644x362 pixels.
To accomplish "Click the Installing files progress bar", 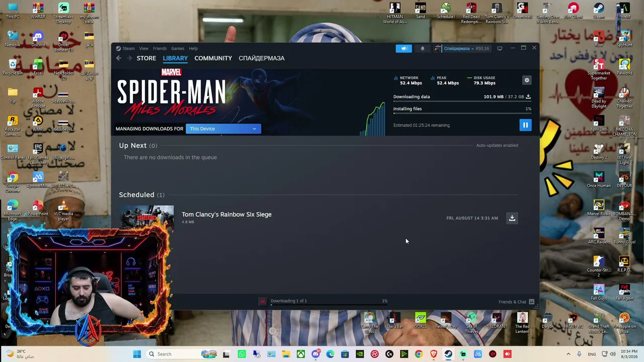I will tap(462, 114).
